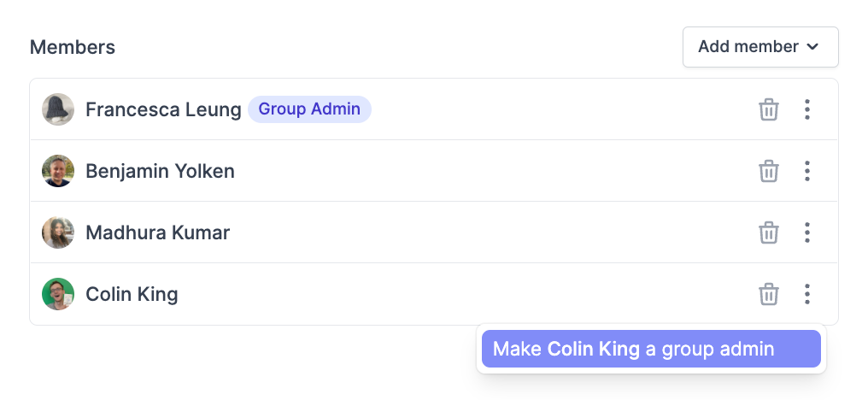
Task: Select Make Colin King a group admin
Action: tap(651, 349)
